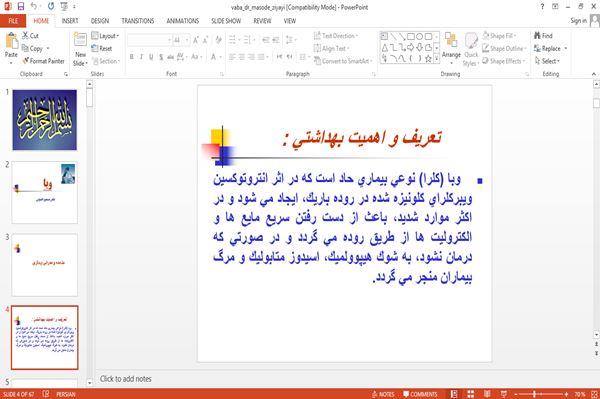Open the Section dropdown
Screen dimensions: 600x399
point(106,61)
